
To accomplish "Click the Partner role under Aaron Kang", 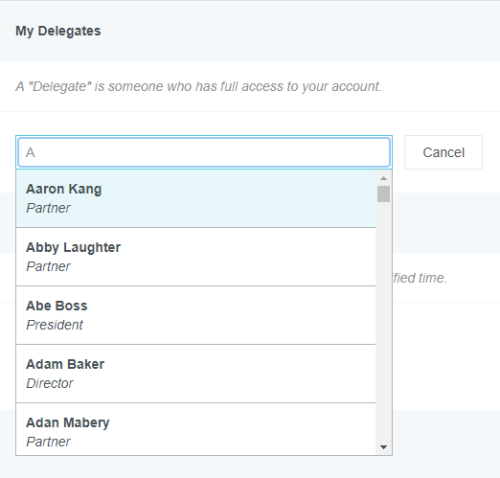I will point(48,208).
